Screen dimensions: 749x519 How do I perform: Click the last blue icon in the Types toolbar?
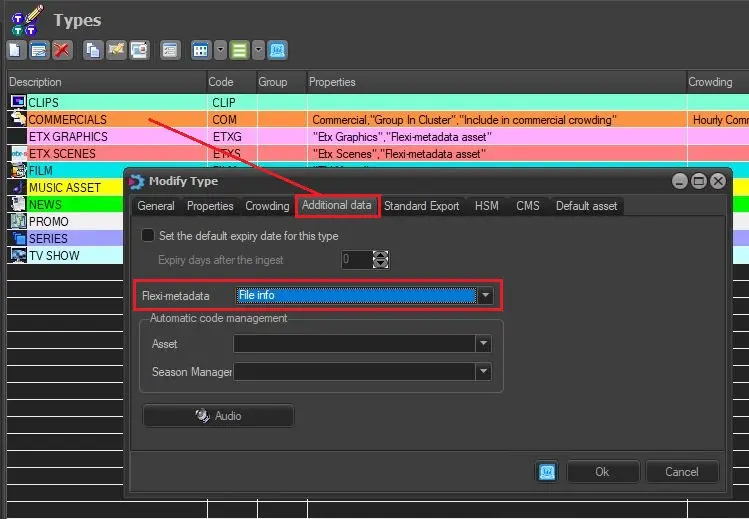click(x=277, y=49)
